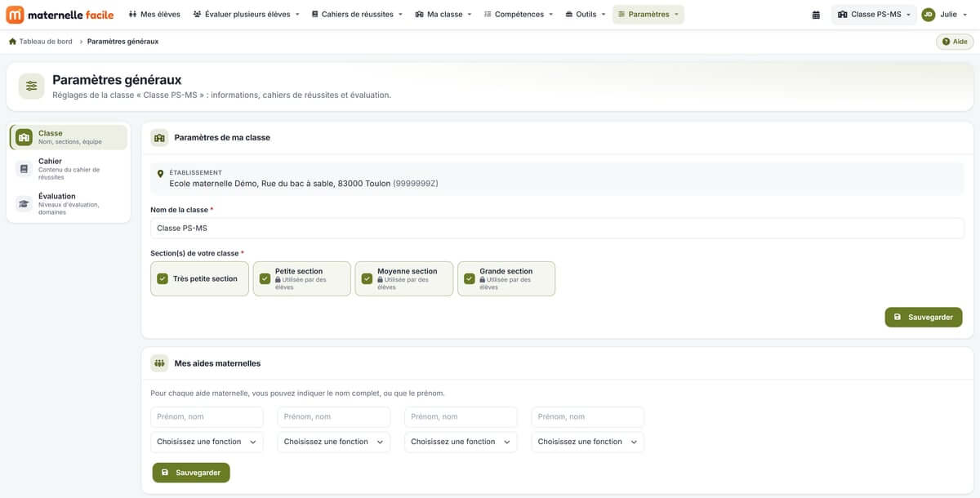
Task: Click the Évaluation graduation cap icon
Action: 24,204
